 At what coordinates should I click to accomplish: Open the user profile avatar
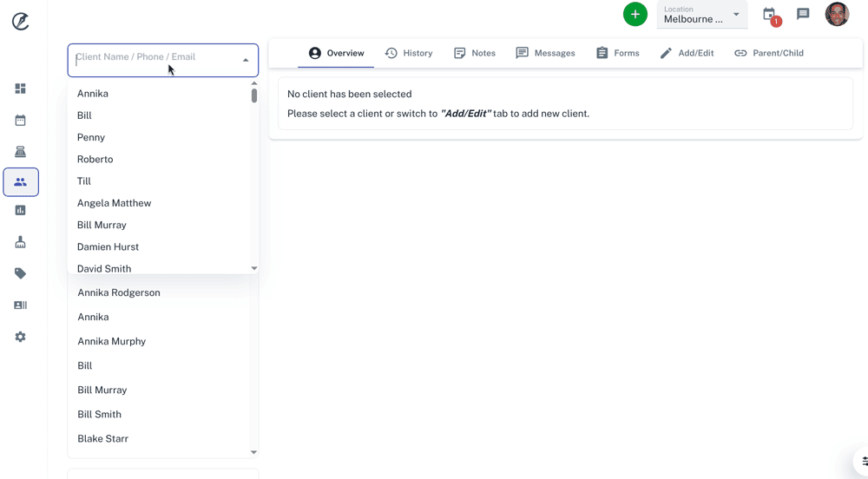click(x=837, y=14)
